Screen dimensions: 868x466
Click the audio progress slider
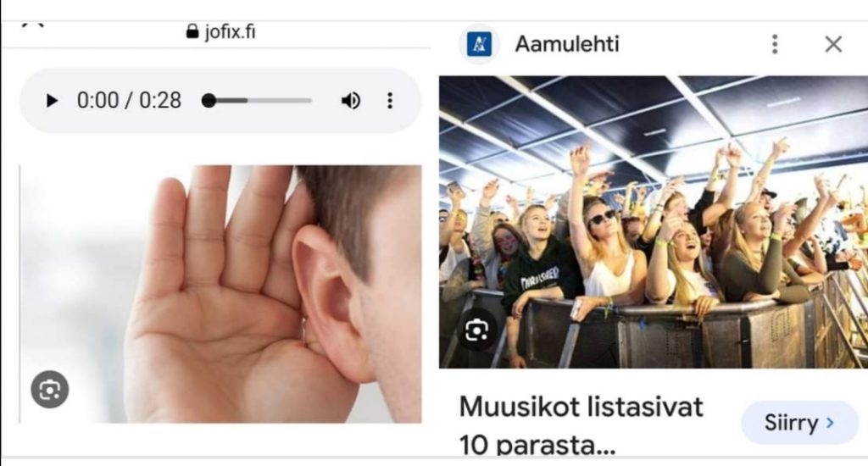point(258,101)
